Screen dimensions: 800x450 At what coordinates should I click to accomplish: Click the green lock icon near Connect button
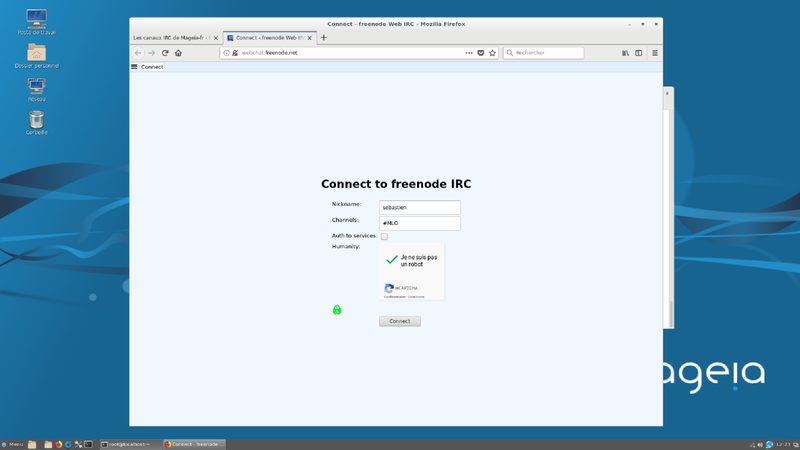click(337, 310)
